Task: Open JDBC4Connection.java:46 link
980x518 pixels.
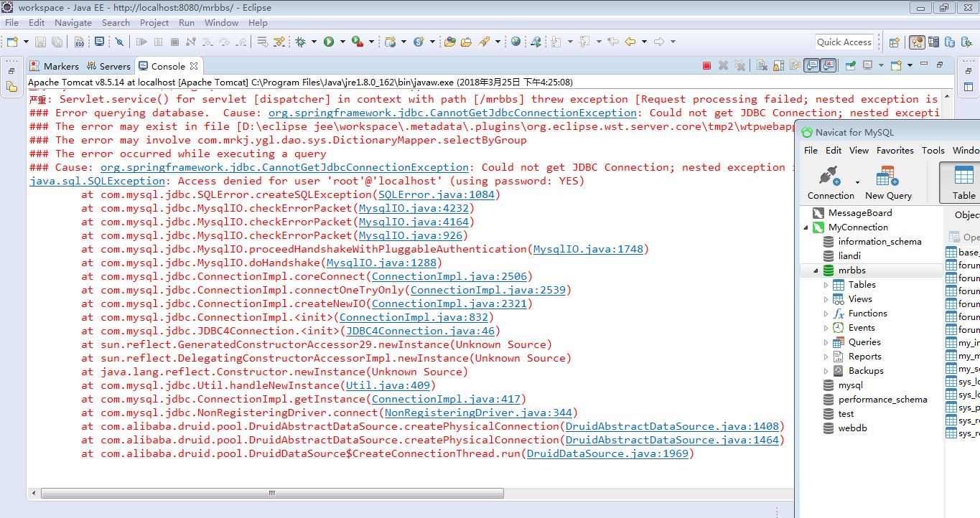Action: [421, 331]
